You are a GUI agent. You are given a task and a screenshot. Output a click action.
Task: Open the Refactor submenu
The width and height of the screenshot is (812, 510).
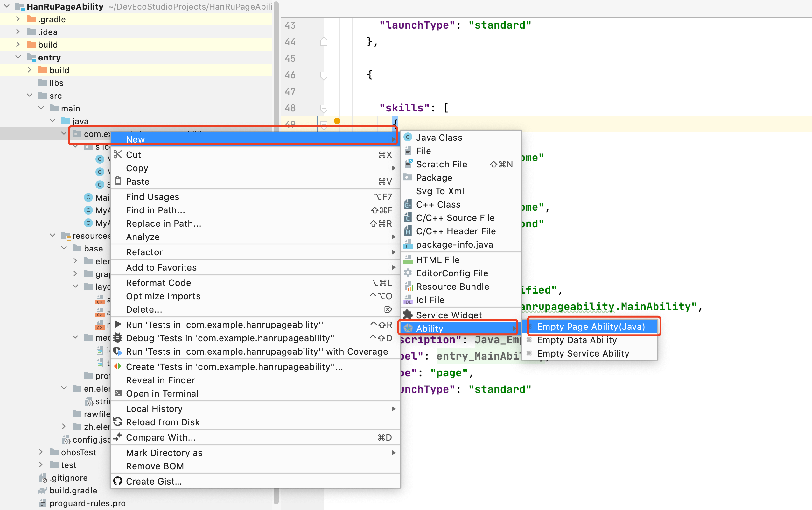[x=255, y=252]
